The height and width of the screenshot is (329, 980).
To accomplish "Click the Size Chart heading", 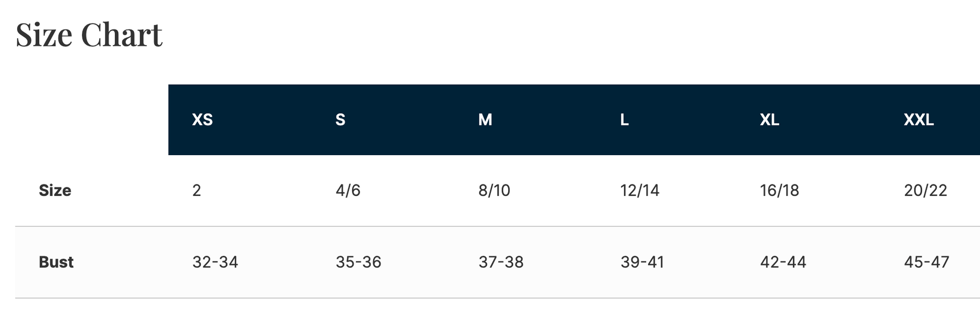I will tap(89, 35).
